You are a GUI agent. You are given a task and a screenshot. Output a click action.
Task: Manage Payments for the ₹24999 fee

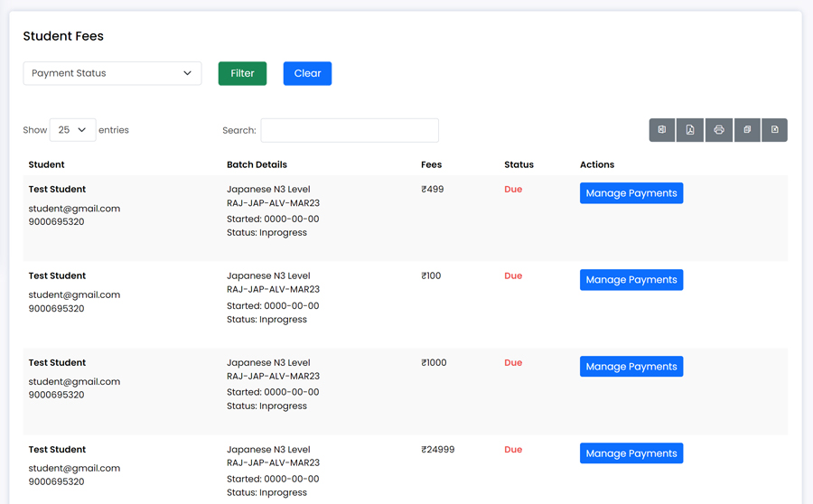point(631,453)
